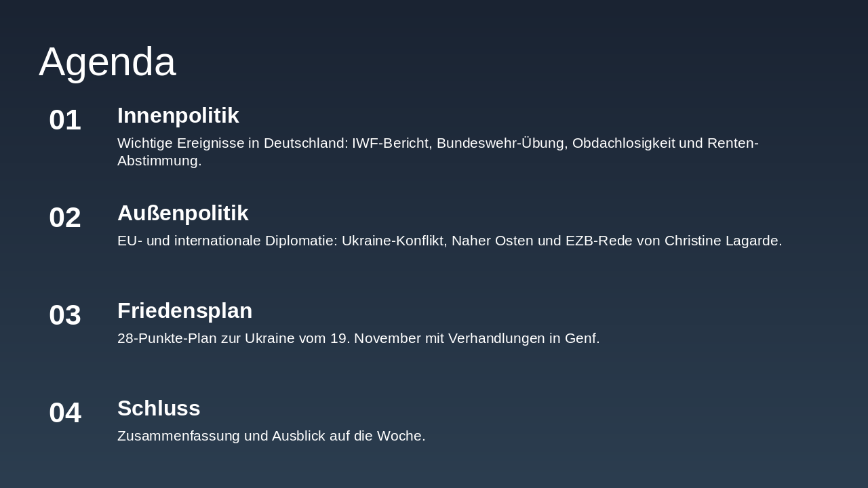The width and height of the screenshot is (868, 488).
Task: Click the description text under Außenpolitik
Action: [x=449, y=241]
